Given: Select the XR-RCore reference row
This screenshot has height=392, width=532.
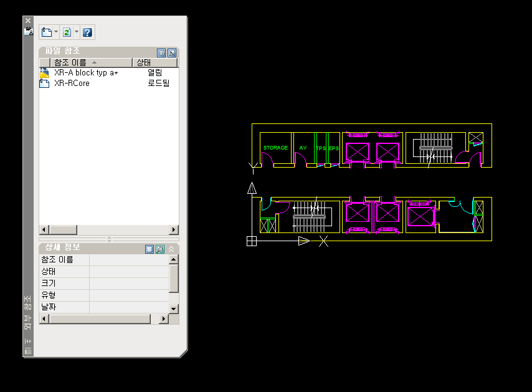Looking at the screenshot, I should click(71, 83).
